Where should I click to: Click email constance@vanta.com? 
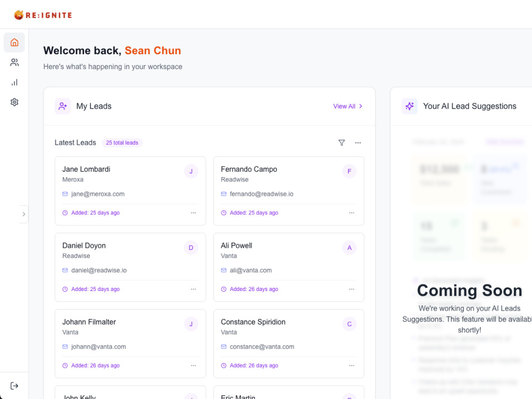click(262, 347)
